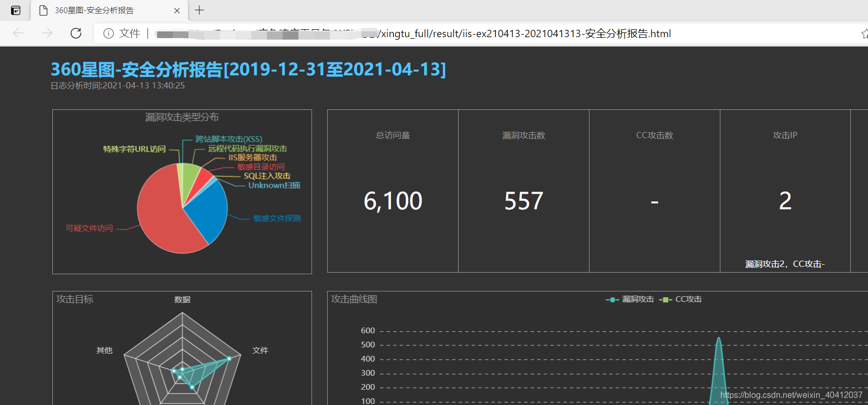The height and width of the screenshot is (405, 868).
Task: Click the 远程代码执行漏洞攻击 pie label
Action: pyautogui.click(x=247, y=149)
